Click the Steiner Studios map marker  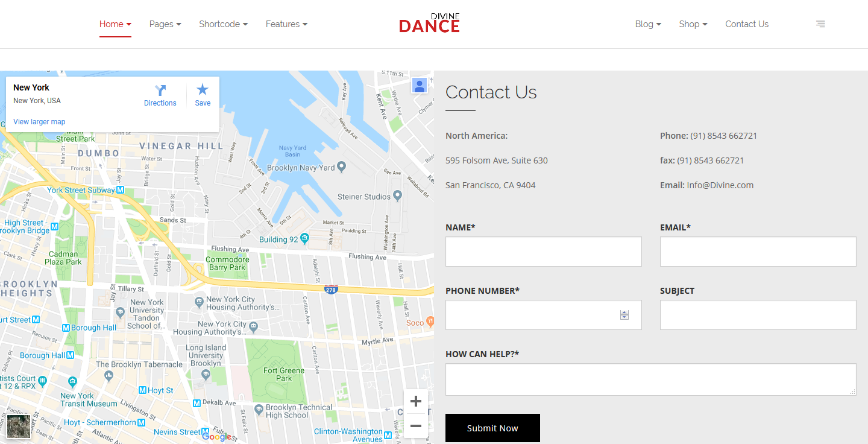397,196
